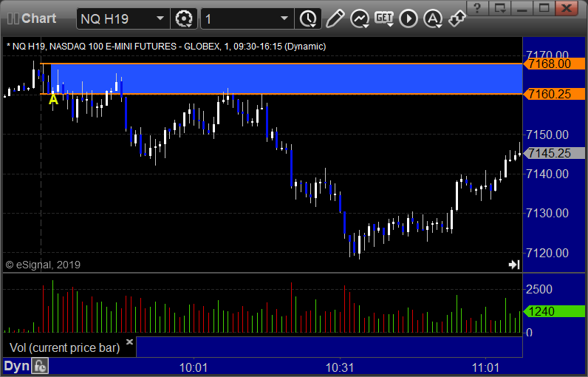Click the chart title NQ H19 description text
This screenshot has width=588, height=377.
[x=166, y=47]
